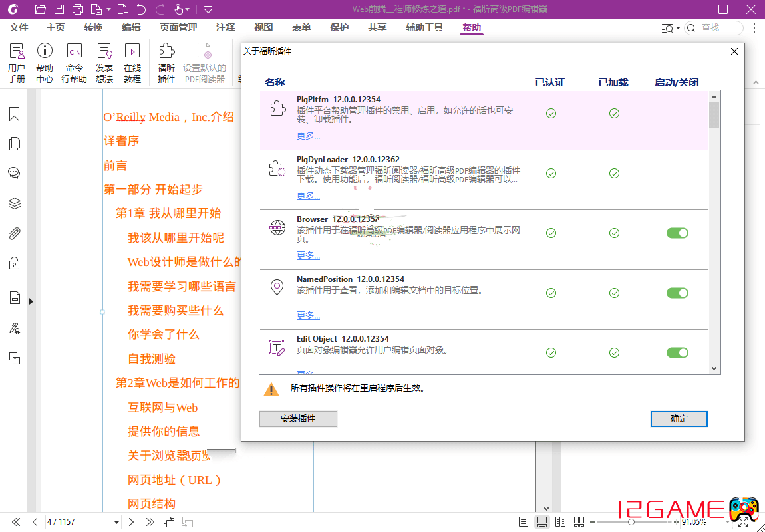Go to the previous page
Viewport: 765px width, 532px height.
coord(35,522)
